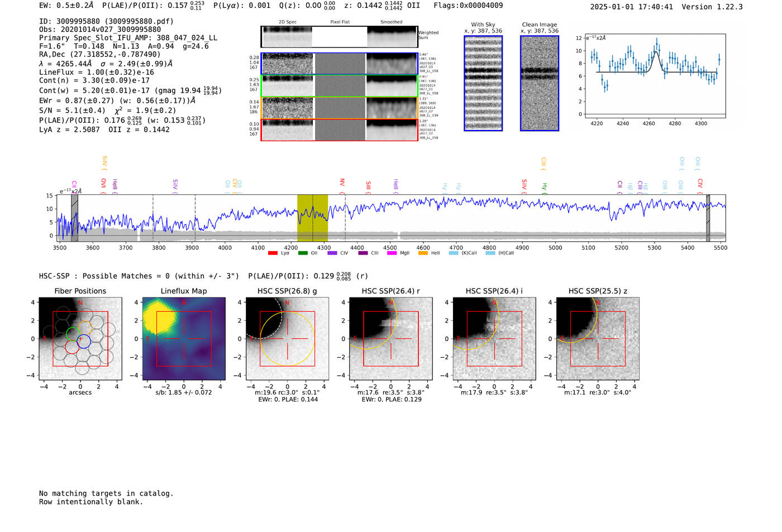The image size is (782, 532).
Task: Click the green fiber circle in Fiber Positions
Action: tap(73, 334)
